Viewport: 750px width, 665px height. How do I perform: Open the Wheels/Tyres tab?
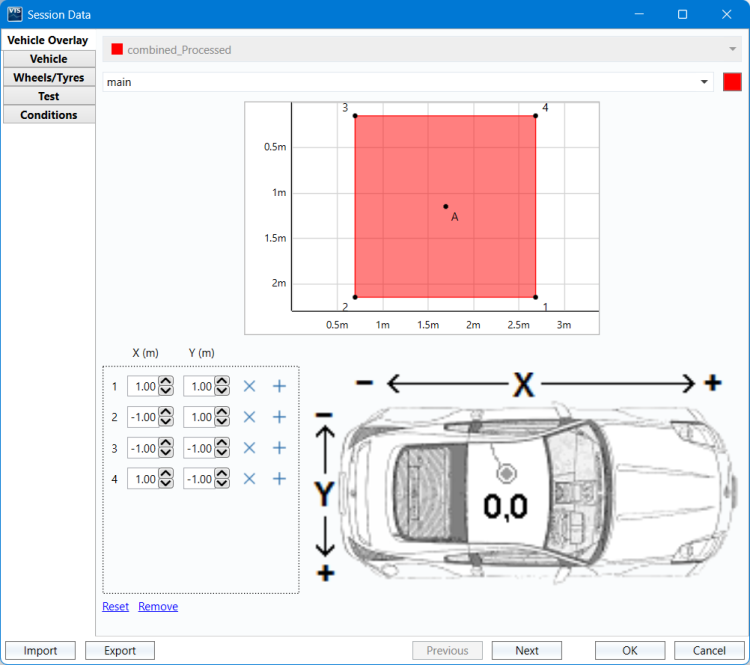coord(49,78)
